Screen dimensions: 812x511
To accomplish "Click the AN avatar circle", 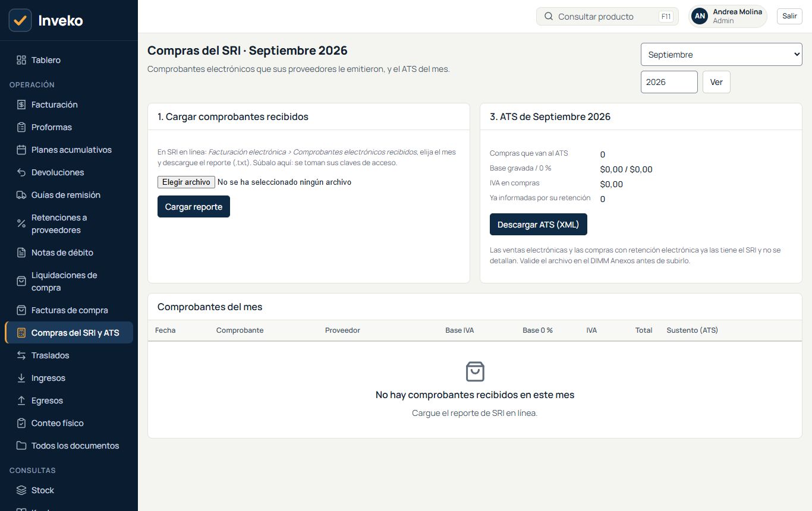I will tap(700, 16).
